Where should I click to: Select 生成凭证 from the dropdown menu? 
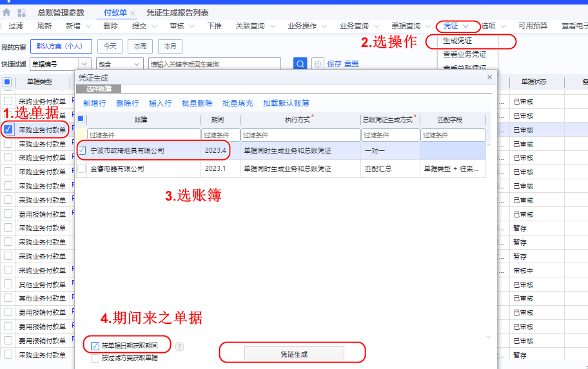[x=457, y=41]
